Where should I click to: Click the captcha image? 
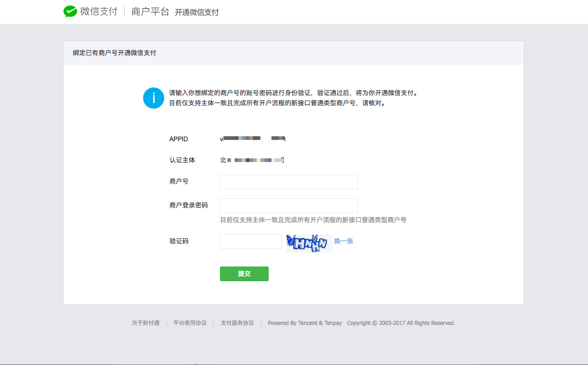pyautogui.click(x=309, y=243)
